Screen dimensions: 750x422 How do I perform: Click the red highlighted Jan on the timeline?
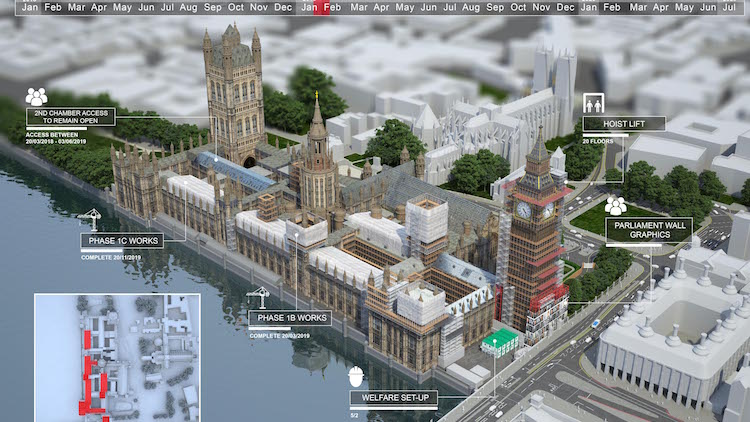coord(310,7)
